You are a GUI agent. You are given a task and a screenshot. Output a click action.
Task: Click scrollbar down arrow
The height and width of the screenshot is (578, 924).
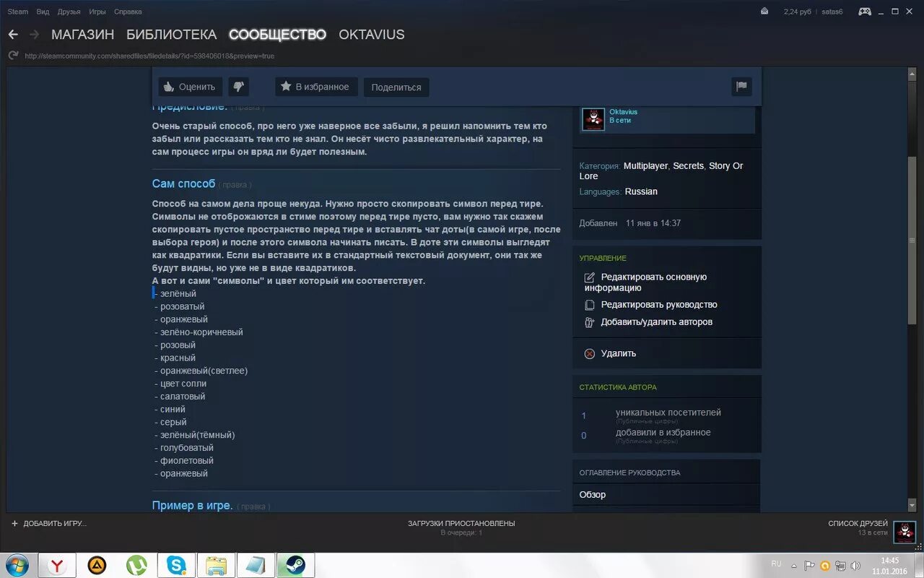(x=912, y=504)
